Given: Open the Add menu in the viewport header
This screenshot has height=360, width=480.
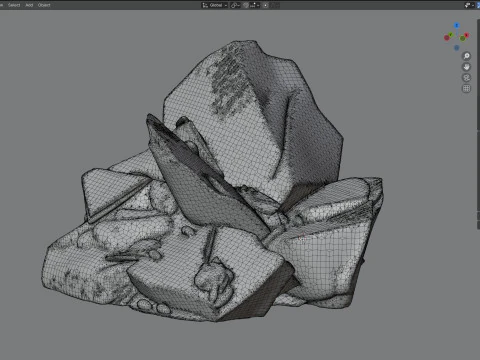Looking at the screenshot, I should (29, 5).
